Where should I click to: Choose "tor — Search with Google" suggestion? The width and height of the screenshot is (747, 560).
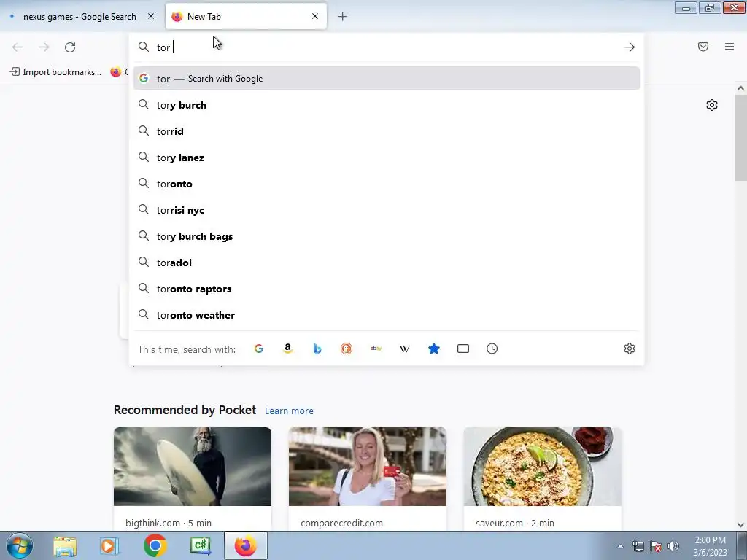pyautogui.click(x=387, y=79)
